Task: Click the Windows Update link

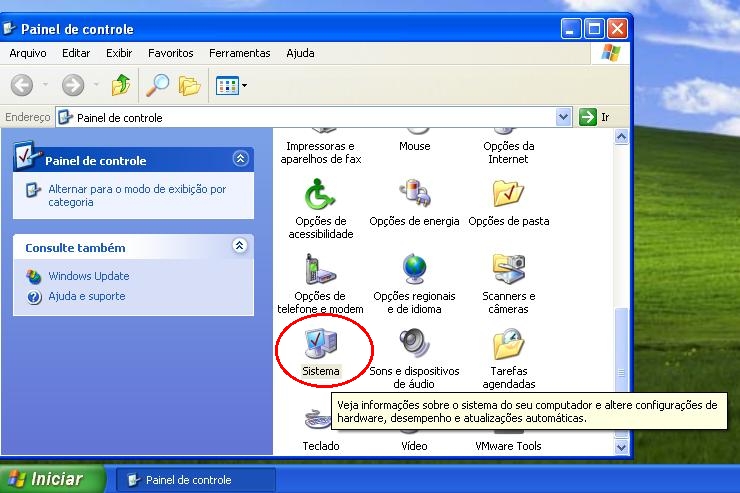Action: click(88, 276)
